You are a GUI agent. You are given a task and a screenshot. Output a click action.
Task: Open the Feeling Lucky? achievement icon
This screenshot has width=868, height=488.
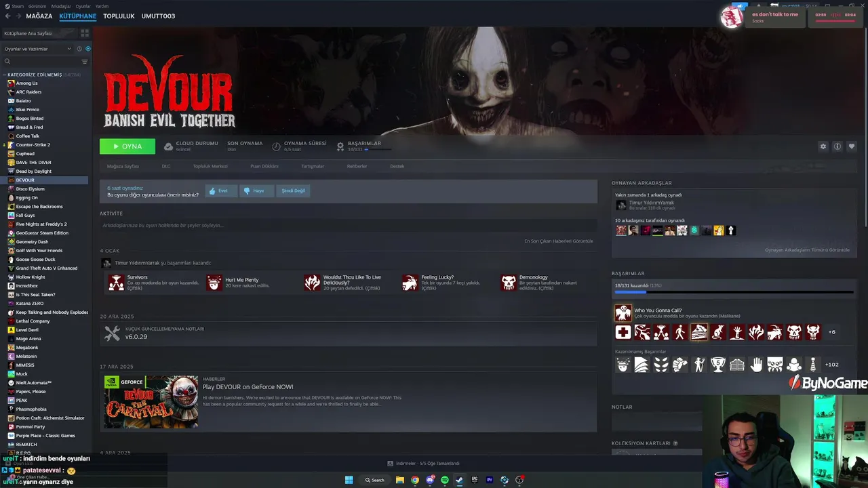(x=410, y=283)
